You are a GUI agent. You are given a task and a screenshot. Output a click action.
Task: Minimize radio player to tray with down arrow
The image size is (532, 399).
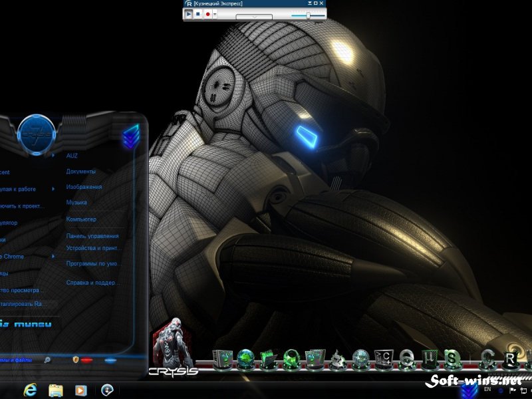pos(310,3)
